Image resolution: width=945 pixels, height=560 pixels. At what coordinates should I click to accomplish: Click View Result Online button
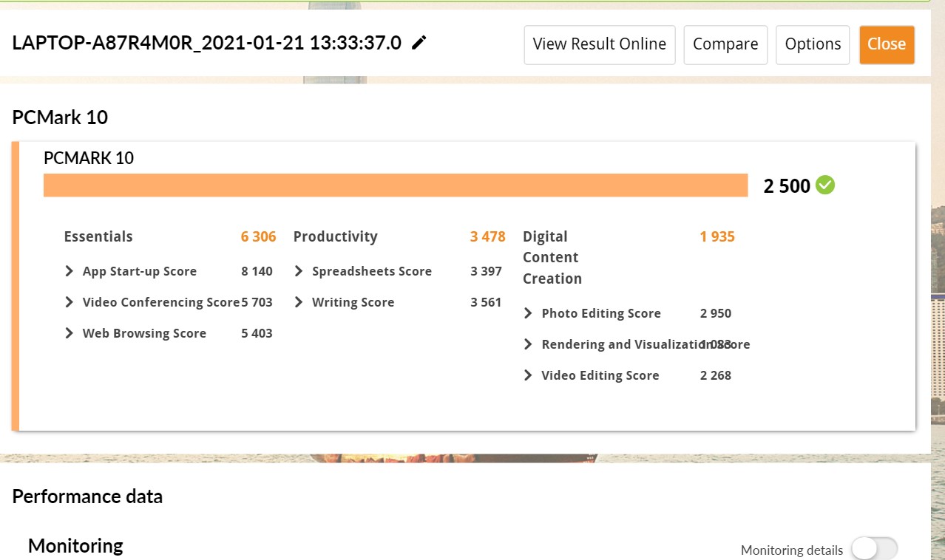tap(599, 44)
